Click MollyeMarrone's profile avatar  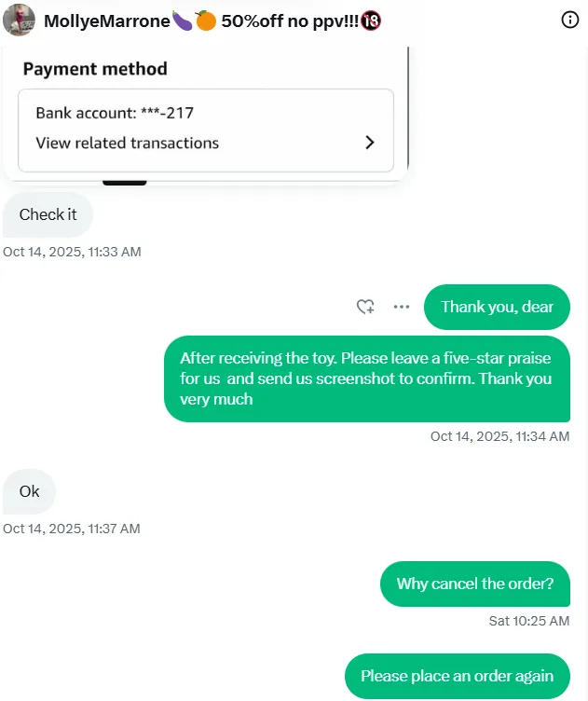tap(20, 20)
